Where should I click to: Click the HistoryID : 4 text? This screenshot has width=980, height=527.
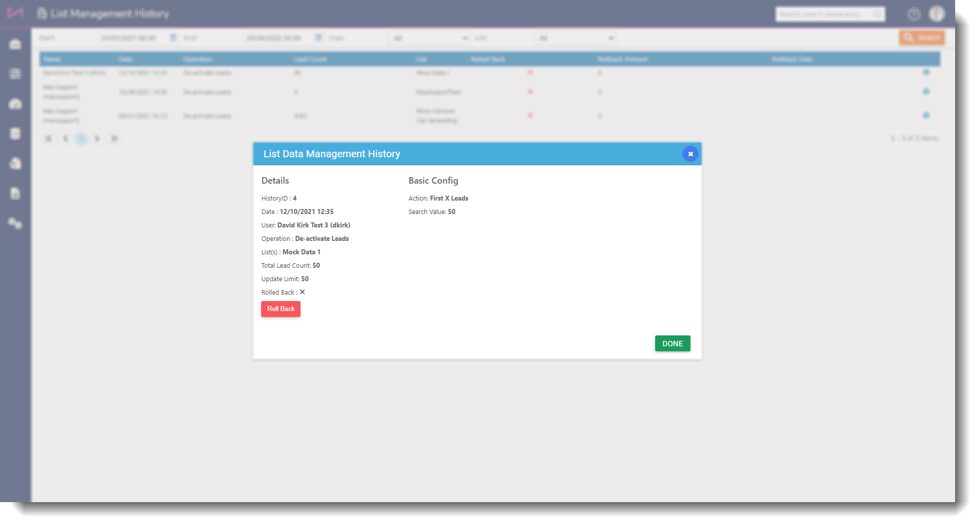tap(279, 198)
